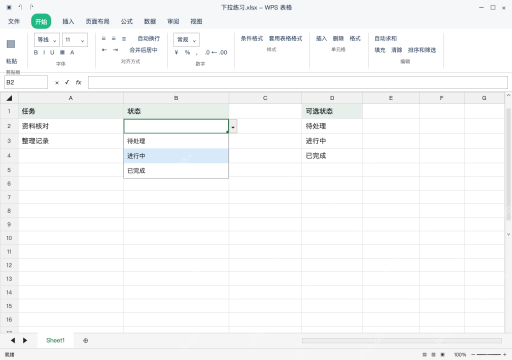This screenshot has width=512, height=360.
Task: Click the save icon in title bar
Action: click(9, 7)
